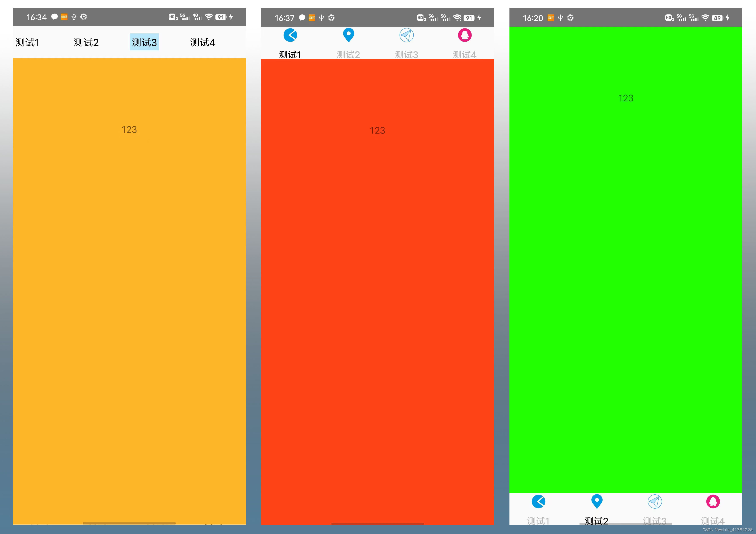Tap gesture handle at bottom of middle phone
This screenshot has width=756, height=534.
coord(377,523)
